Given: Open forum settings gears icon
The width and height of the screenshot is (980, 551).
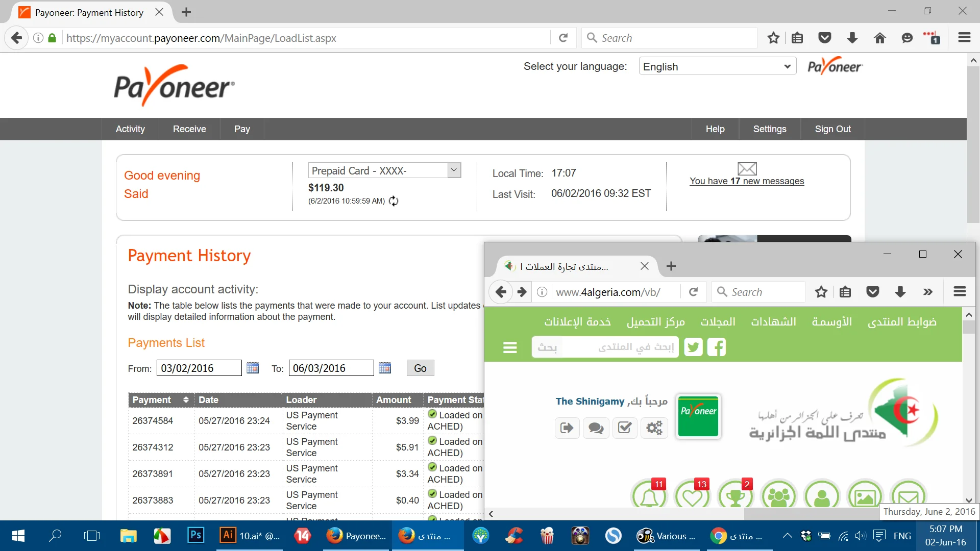Looking at the screenshot, I should 654,428.
